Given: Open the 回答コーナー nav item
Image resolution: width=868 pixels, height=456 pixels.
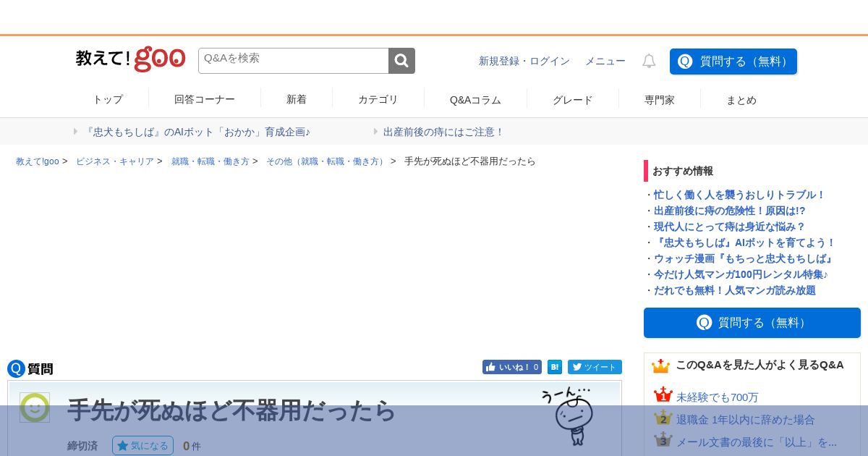Looking at the screenshot, I should click(205, 100).
